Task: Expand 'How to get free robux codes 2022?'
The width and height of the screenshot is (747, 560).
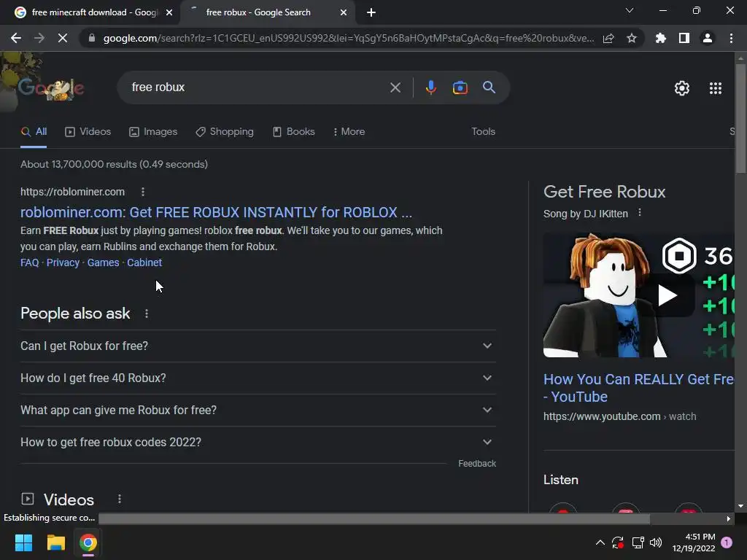Action: [x=258, y=443]
